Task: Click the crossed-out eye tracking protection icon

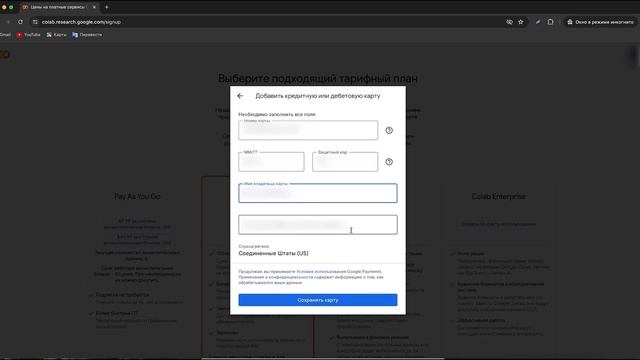Action: (509, 22)
